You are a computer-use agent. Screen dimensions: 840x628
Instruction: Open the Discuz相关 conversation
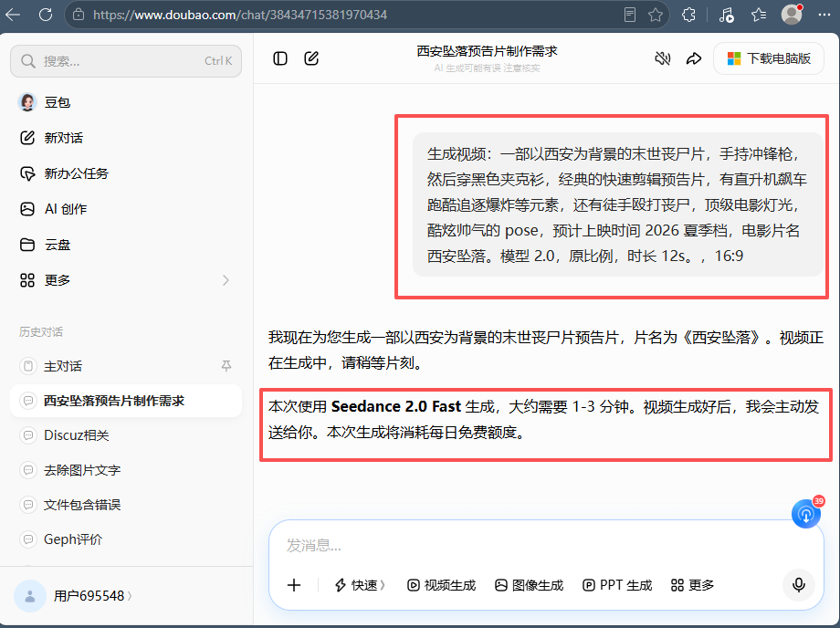[126, 435]
